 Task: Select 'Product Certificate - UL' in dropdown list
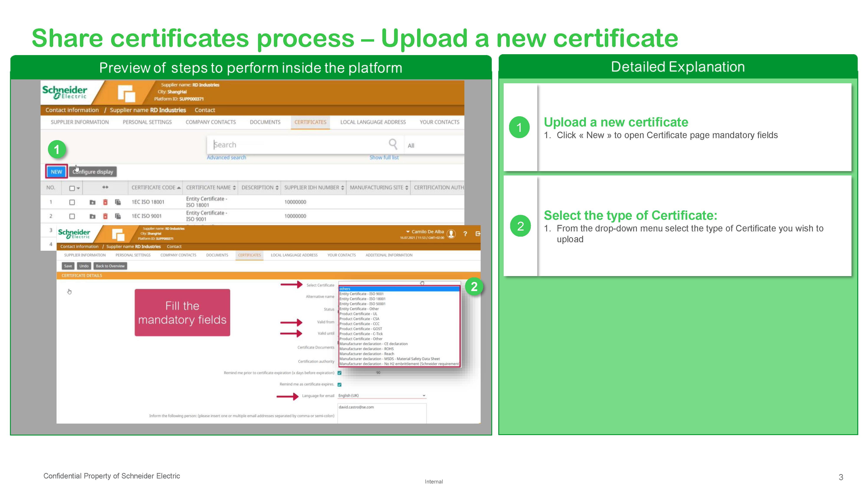[x=358, y=314]
